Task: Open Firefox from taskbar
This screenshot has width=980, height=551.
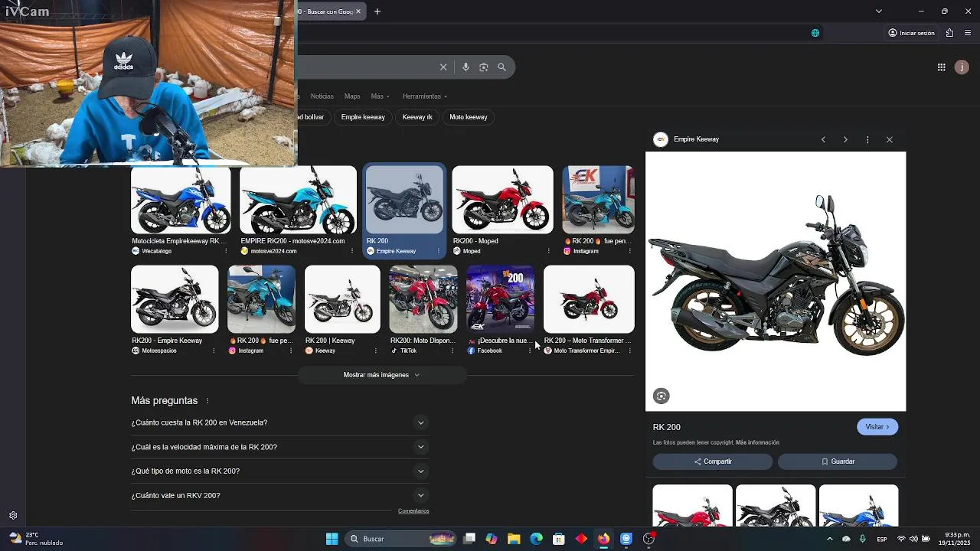Action: click(604, 539)
